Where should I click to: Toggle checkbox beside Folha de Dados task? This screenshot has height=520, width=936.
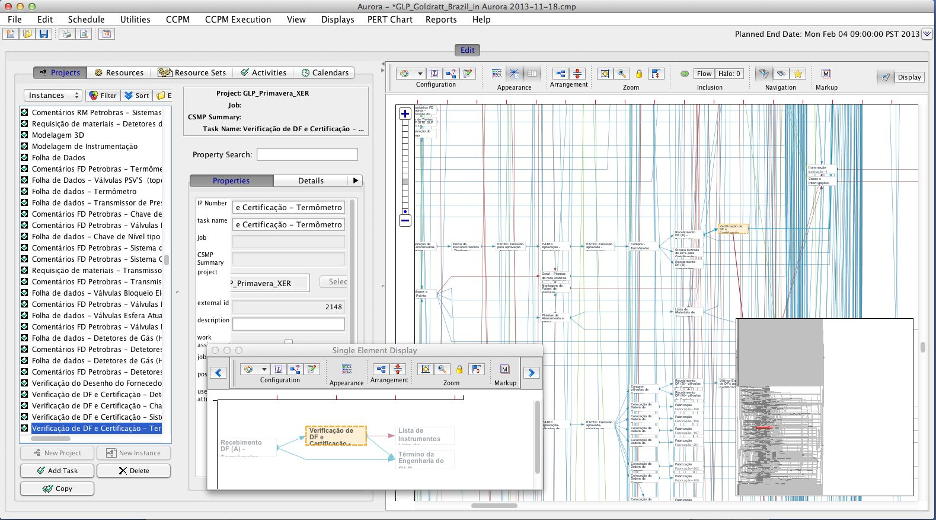coord(25,158)
